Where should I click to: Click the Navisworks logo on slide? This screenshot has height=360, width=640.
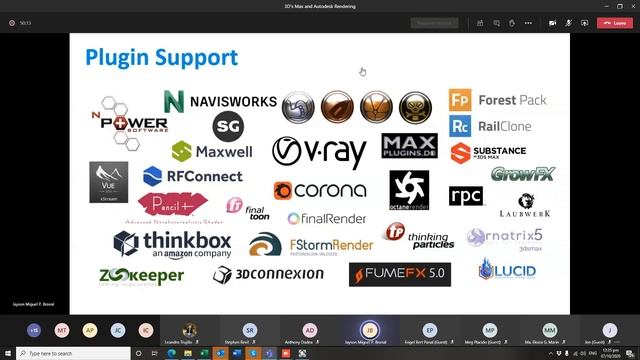point(220,101)
